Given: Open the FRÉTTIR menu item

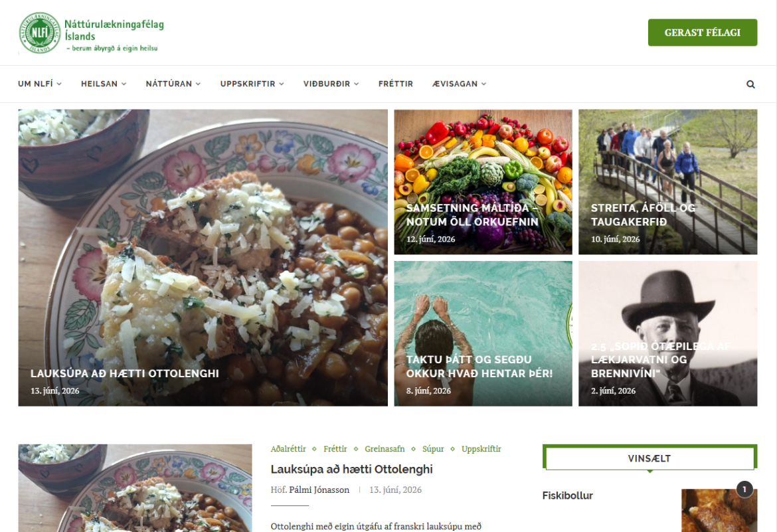Looking at the screenshot, I should pos(395,84).
